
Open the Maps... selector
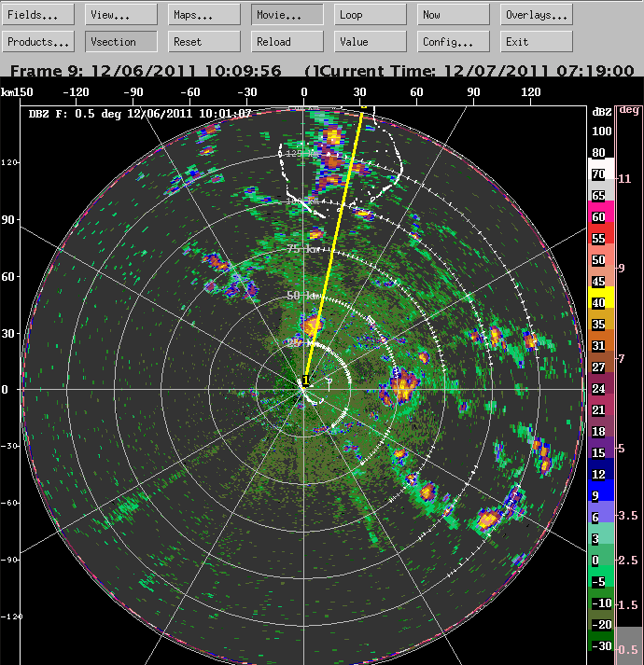click(204, 15)
